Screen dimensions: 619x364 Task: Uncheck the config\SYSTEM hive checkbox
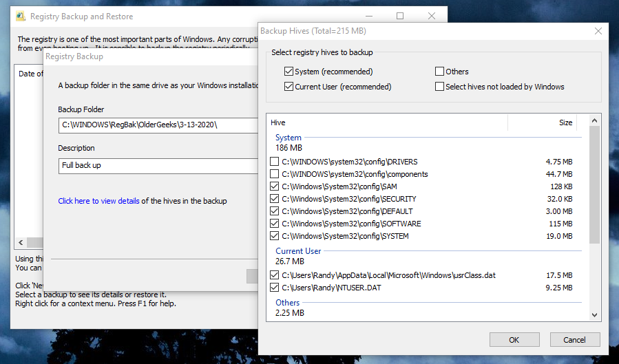[x=274, y=236]
